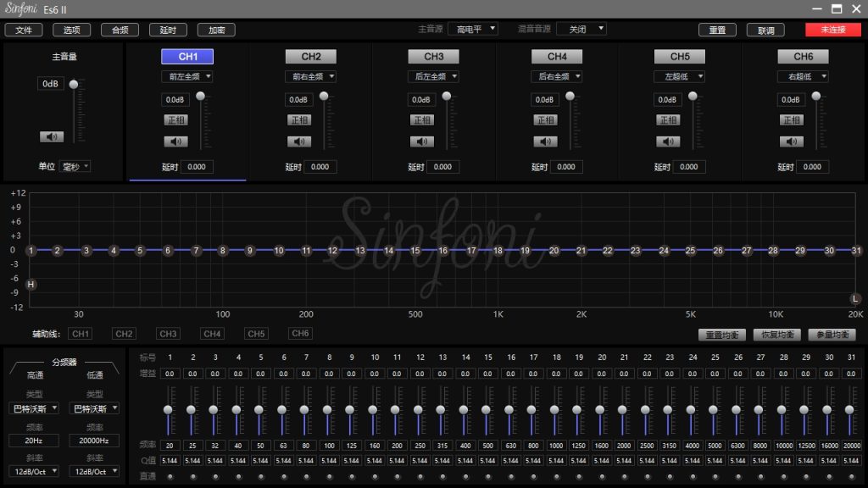Toggle CH5 正相 phase button
The image size is (868, 488).
669,120
